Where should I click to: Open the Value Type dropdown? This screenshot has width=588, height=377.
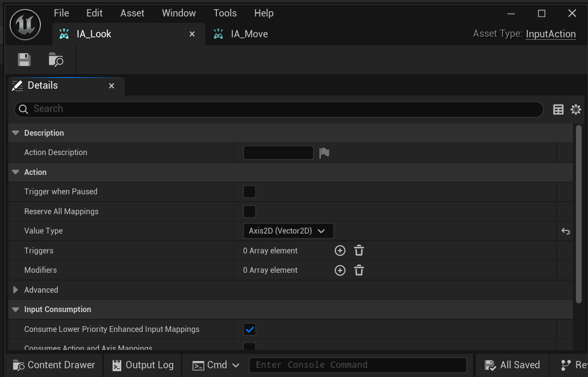coord(288,231)
